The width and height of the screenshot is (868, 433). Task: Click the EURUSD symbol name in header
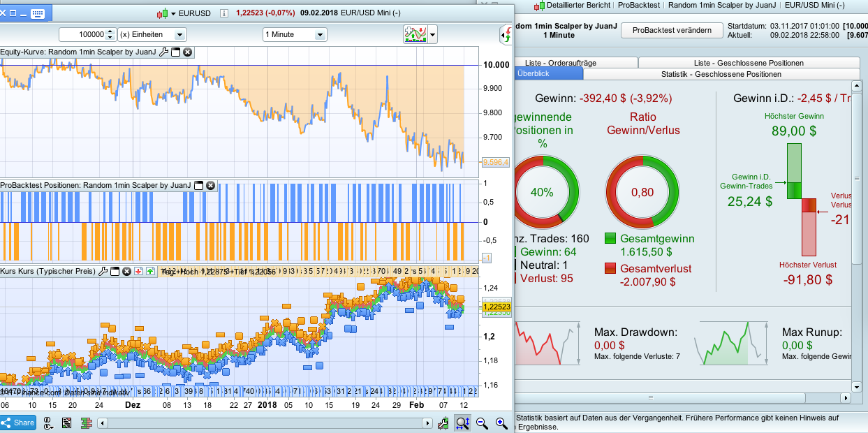click(x=195, y=13)
